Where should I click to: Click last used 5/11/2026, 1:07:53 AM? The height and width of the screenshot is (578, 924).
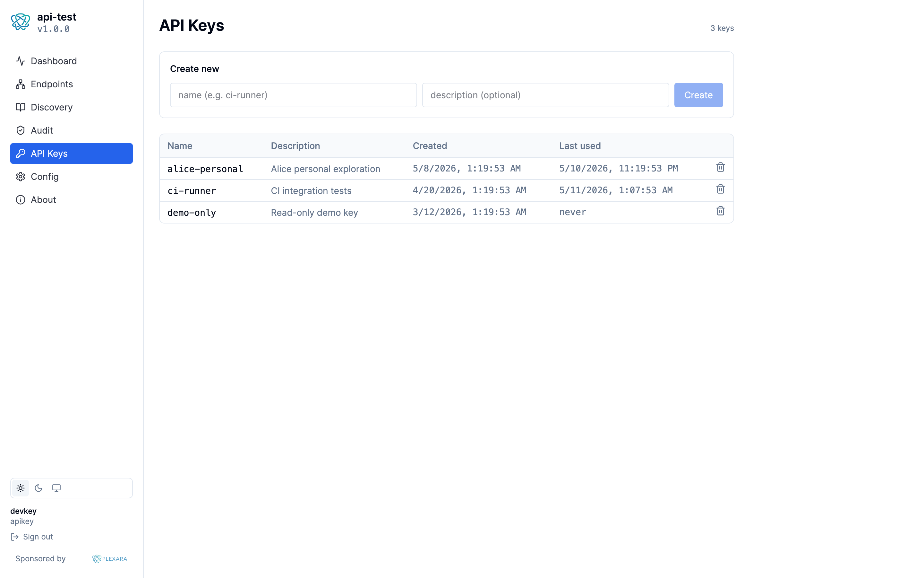pos(616,190)
